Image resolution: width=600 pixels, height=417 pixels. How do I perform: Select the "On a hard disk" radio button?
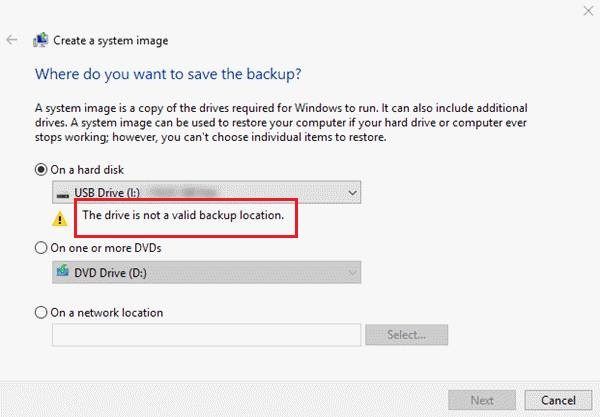41,169
